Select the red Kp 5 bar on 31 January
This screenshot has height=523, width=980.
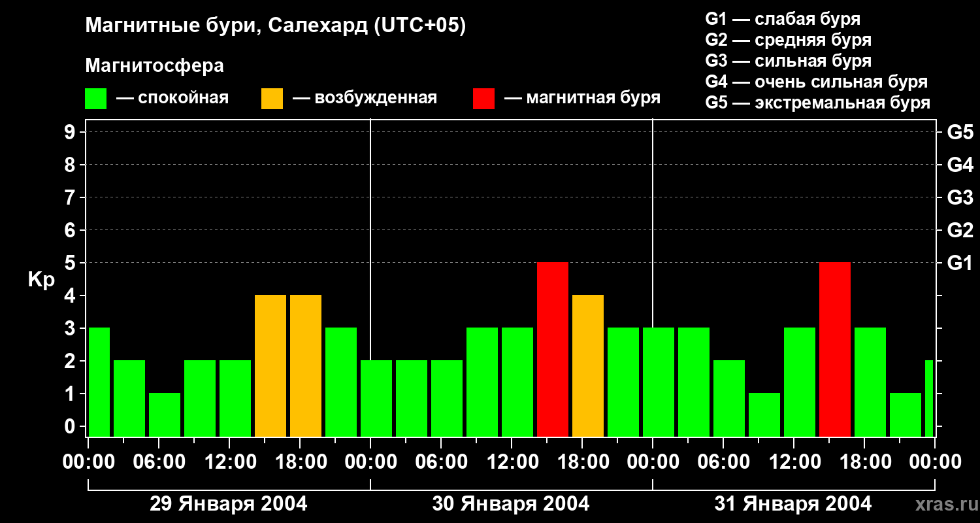(835, 350)
